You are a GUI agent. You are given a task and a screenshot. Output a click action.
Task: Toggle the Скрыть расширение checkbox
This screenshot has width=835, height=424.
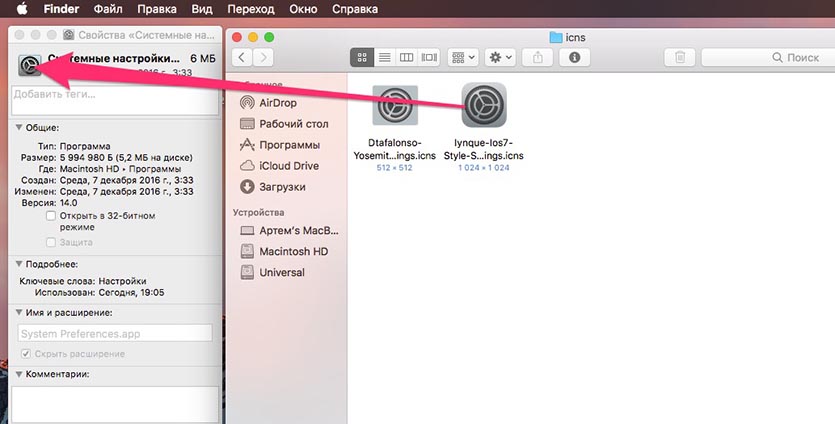coord(26,354)
